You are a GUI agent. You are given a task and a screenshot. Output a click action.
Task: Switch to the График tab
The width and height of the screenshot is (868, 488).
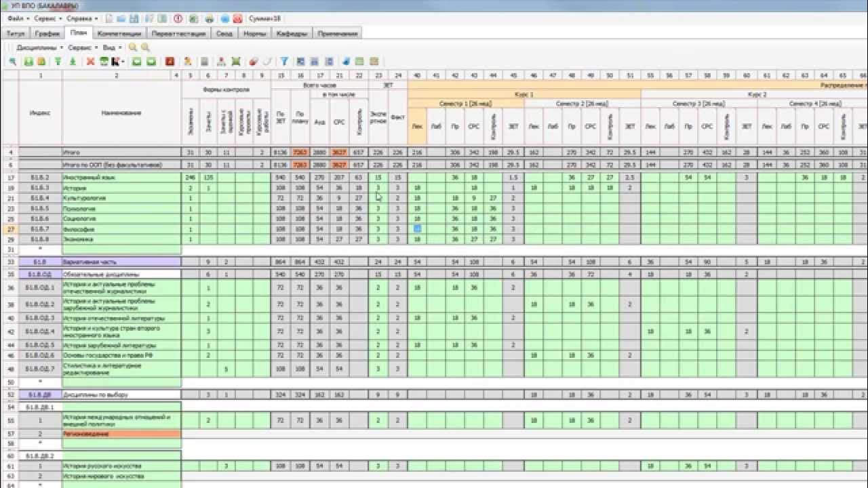[47, 33]
